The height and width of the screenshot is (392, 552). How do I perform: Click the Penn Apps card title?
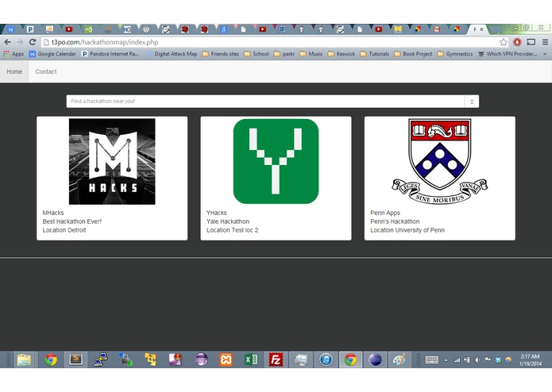pos(385,213)
